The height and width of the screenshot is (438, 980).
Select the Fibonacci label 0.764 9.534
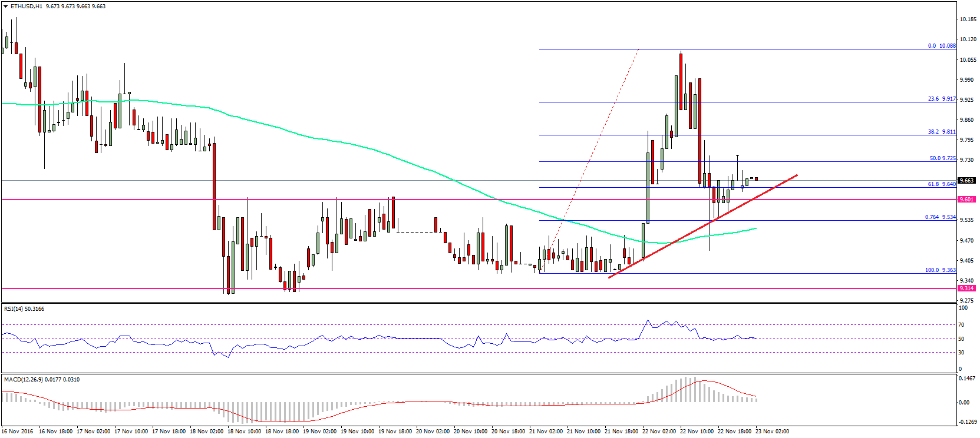pos(941,217)
